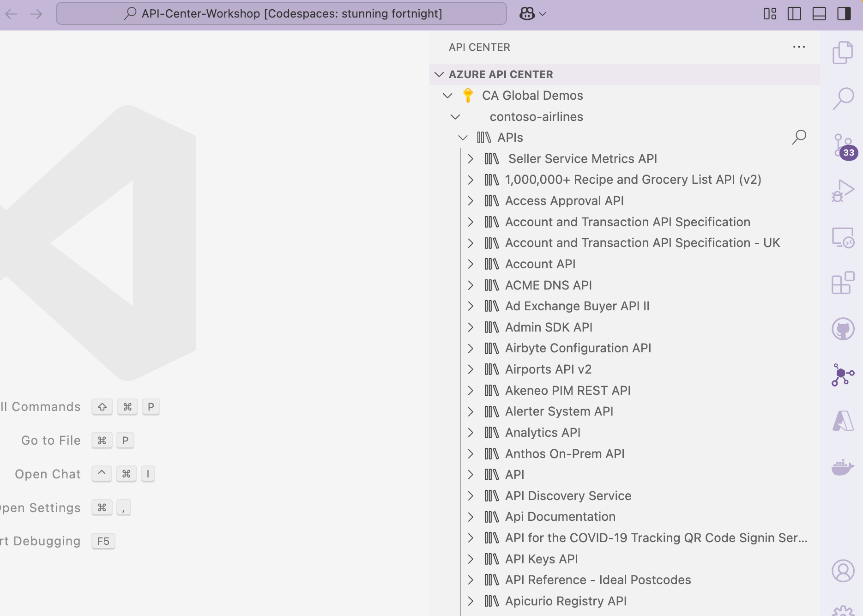The image size is (863, 616).
Task: Expand 1,000,000+ Recipe and Grocery List API
Action: coord(470,180)
